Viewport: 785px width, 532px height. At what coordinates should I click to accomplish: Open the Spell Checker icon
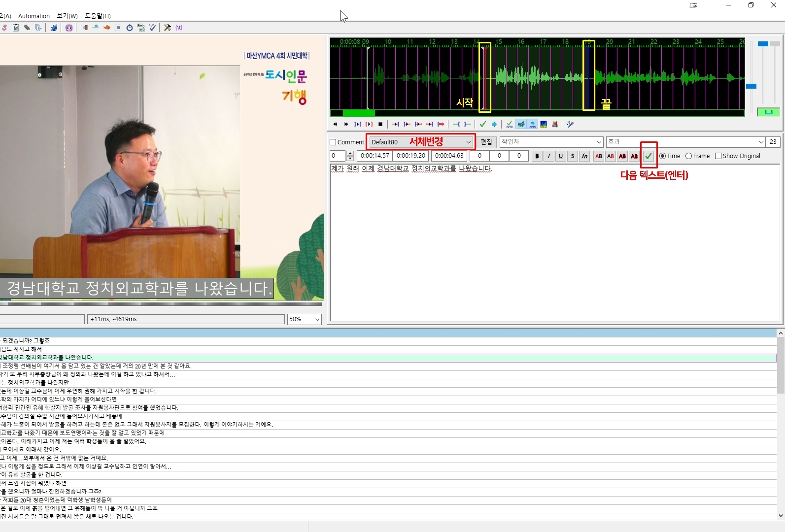point(152,28)
